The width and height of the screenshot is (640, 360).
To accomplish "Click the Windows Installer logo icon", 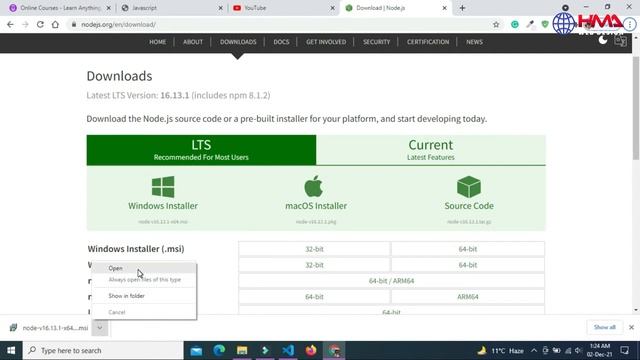I will (163, 187).
